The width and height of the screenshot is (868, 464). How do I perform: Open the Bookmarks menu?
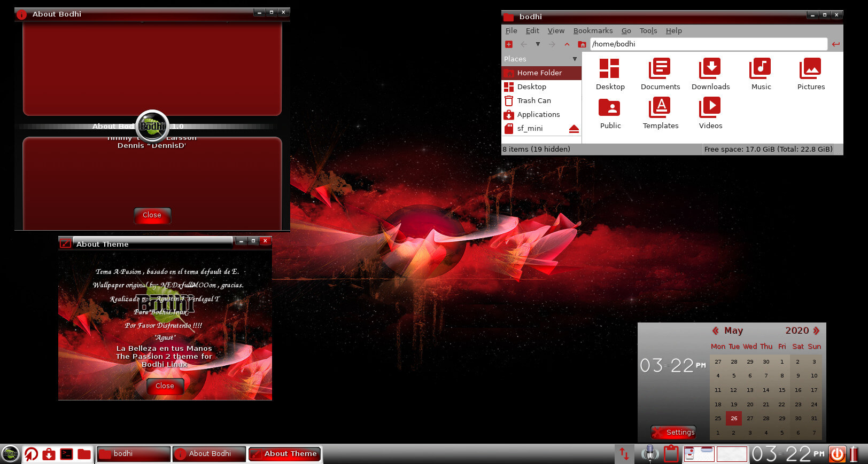click(x=593, y=30)
